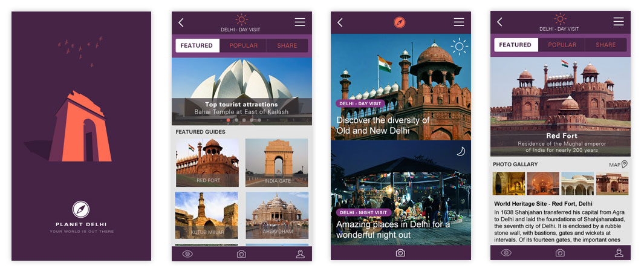Open the India Gate featured guide thumbnail
The image size is (644, 274).
tap(276, 162)
